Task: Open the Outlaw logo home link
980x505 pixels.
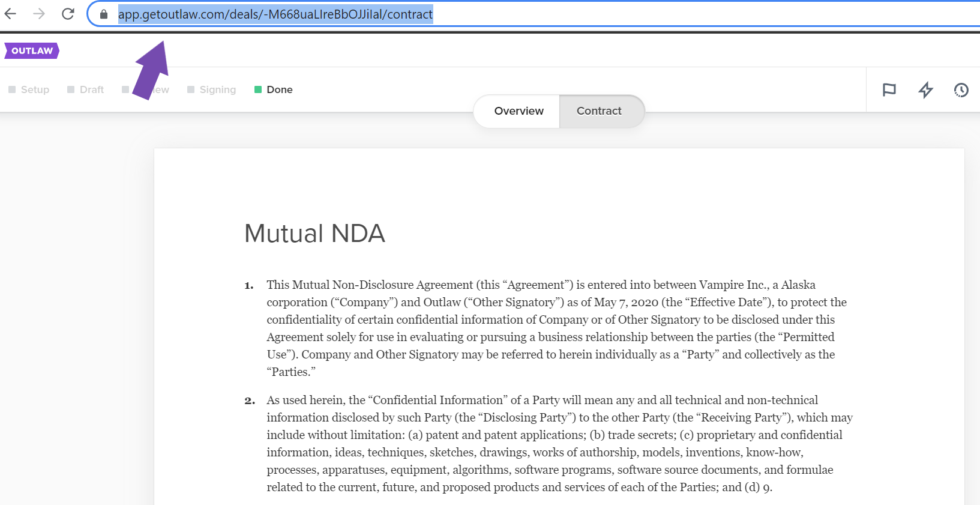Action: pos(32,50)
